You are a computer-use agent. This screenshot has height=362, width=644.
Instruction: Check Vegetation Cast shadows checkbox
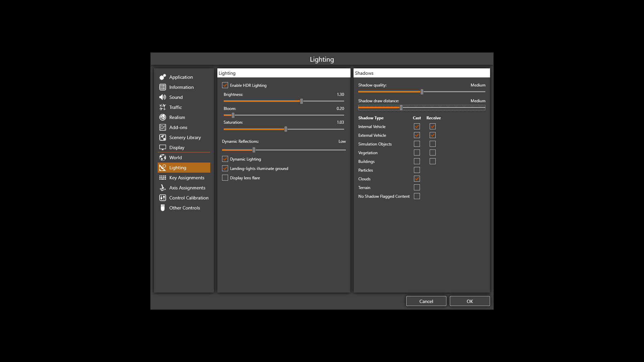point(416,153)
